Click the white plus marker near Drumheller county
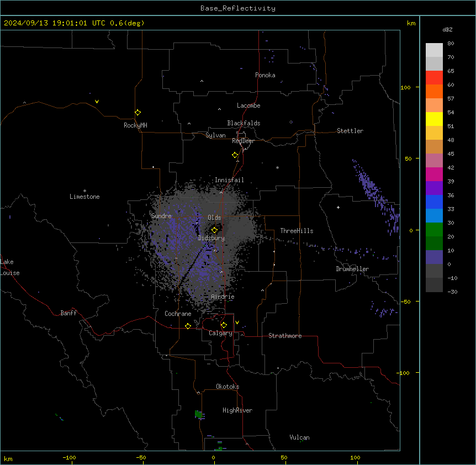 [338, 207]
